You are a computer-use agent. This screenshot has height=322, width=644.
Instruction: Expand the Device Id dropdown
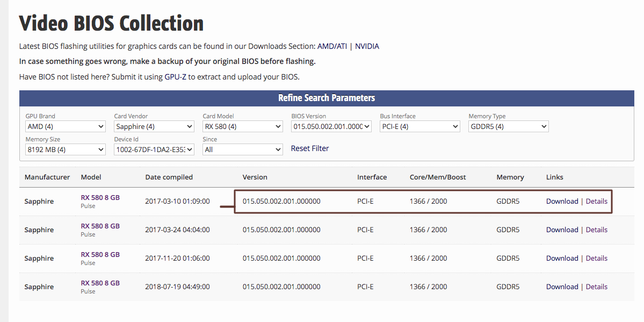tap(154, 149)
